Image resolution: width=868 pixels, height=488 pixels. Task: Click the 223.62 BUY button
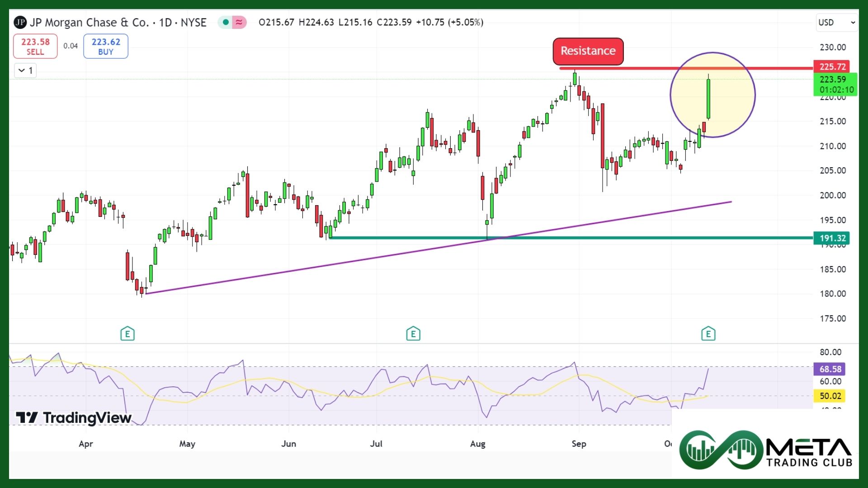(x=106, y=46)
